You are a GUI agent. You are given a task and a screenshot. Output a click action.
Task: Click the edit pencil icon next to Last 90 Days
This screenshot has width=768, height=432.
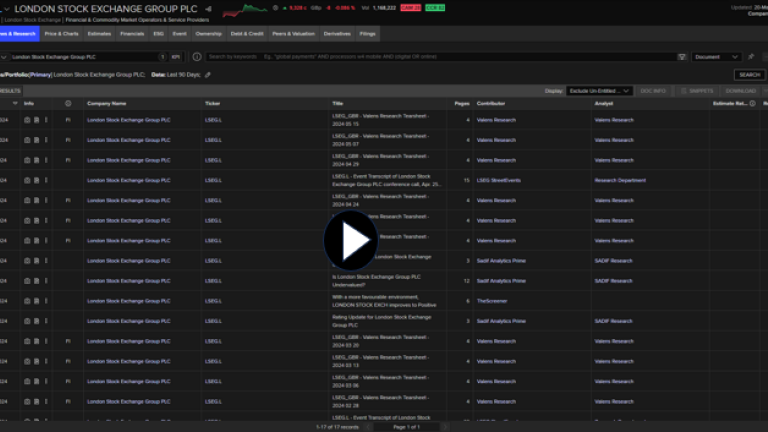[208, 75]
